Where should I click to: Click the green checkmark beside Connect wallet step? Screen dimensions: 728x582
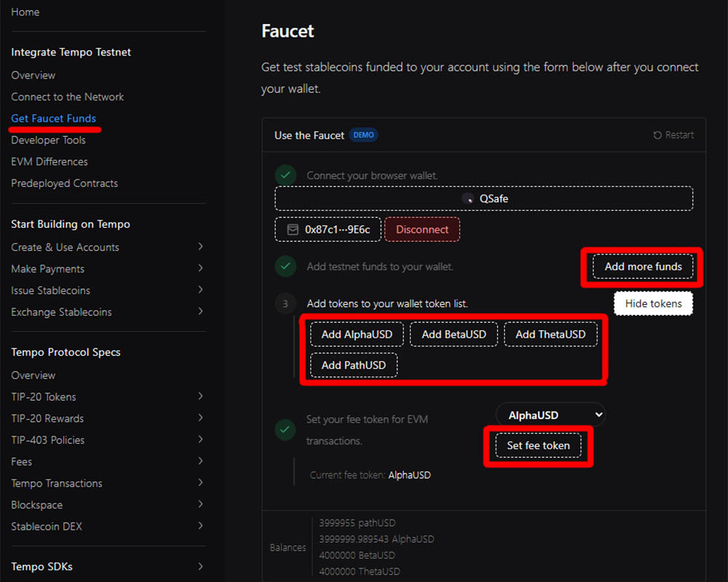point(285,175)
